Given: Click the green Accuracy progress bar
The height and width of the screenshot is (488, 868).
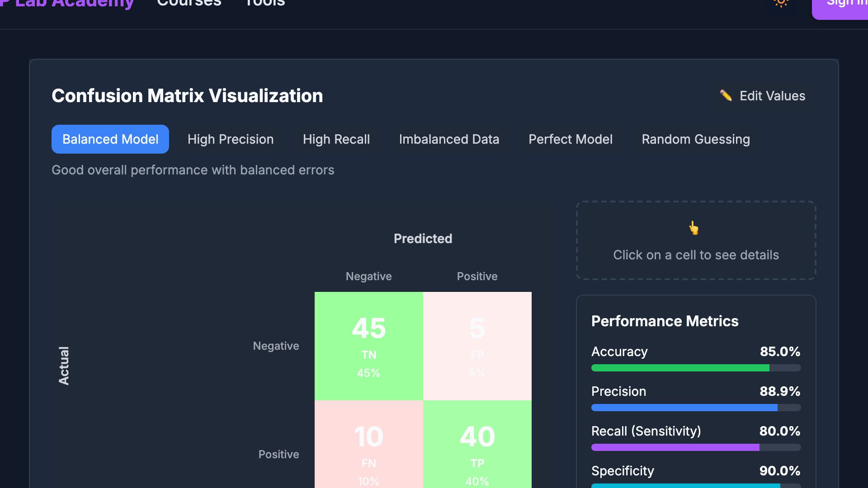Looking at the screenshot, I should click(696, 368).
